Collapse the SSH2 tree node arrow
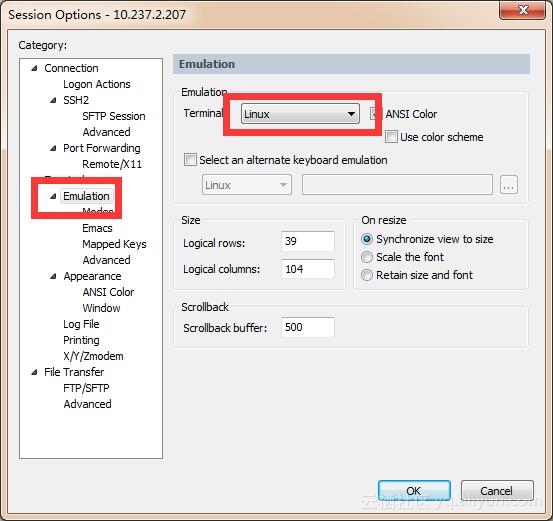The width and height of the screenshot is (553, 521). (x=53, y=101)
